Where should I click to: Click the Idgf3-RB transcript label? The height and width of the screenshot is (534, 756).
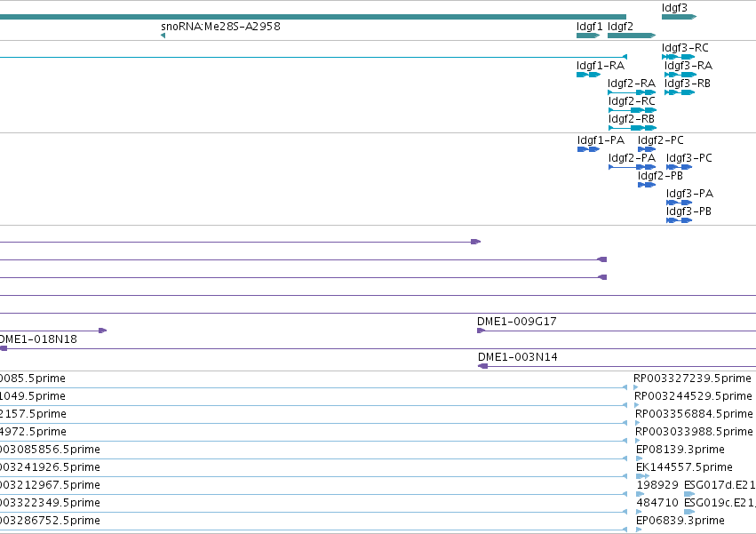tap(687, 84)
